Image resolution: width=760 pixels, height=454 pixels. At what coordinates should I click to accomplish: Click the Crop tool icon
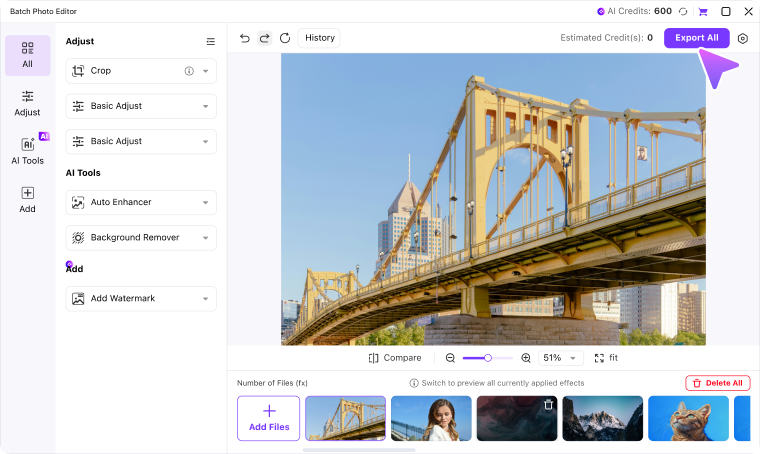pyautogui.click(x=78, y=71)
